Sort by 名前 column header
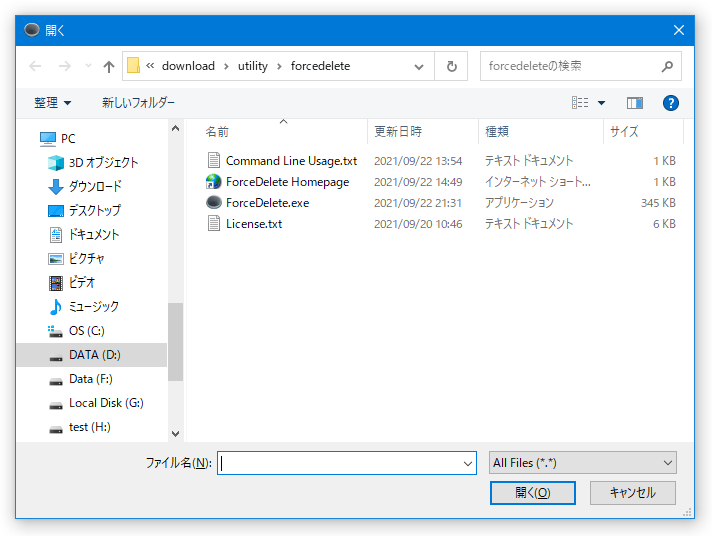 (x=217, y=132)
